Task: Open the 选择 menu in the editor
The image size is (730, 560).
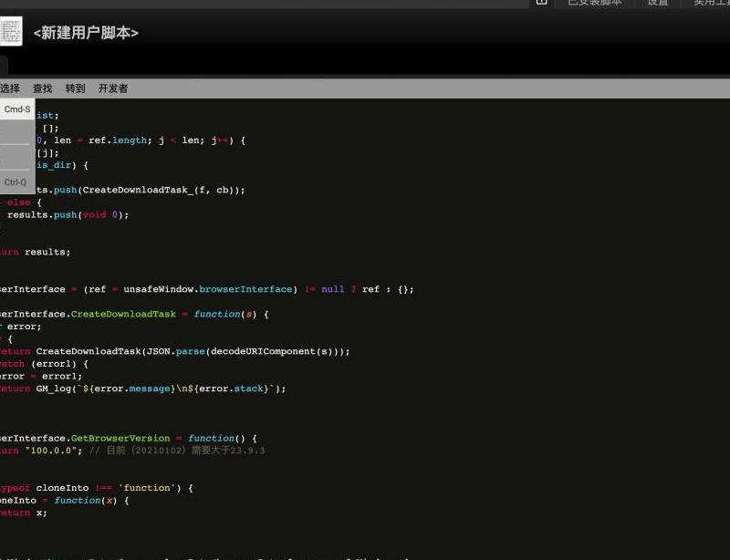Action: pyautogui.click(x=10, y=88)
